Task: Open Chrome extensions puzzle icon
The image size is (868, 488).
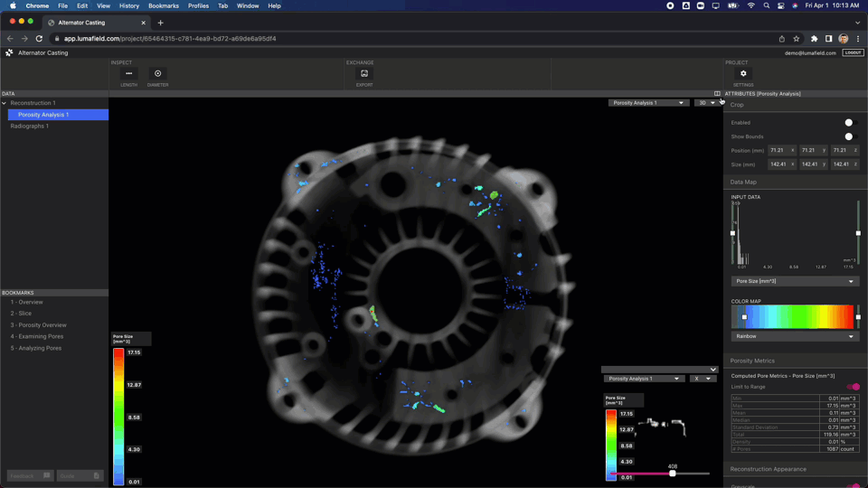Action: coord(815,39)
